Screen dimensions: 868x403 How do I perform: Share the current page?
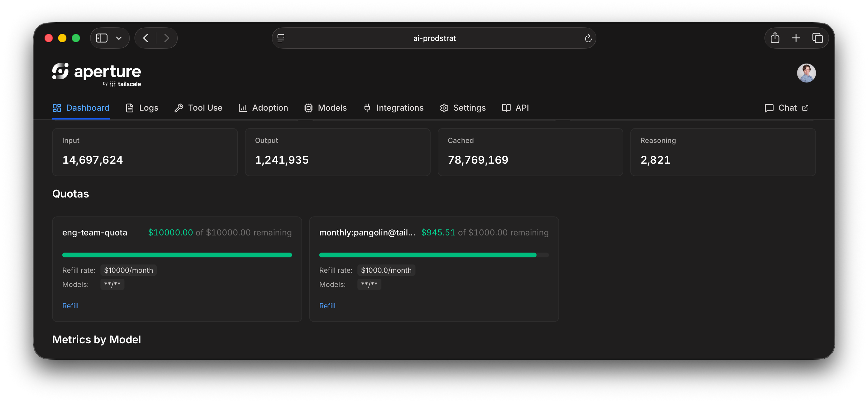(x=775, y=38)
